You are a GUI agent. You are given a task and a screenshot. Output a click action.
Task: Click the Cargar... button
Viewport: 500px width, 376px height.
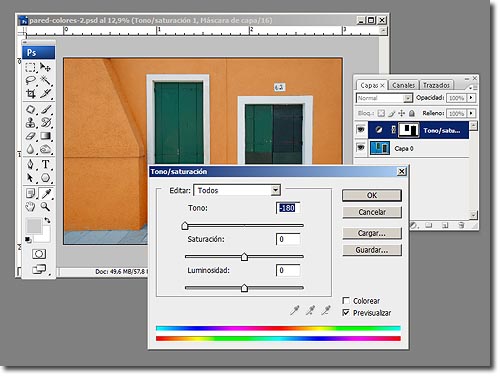coord(372,233)
